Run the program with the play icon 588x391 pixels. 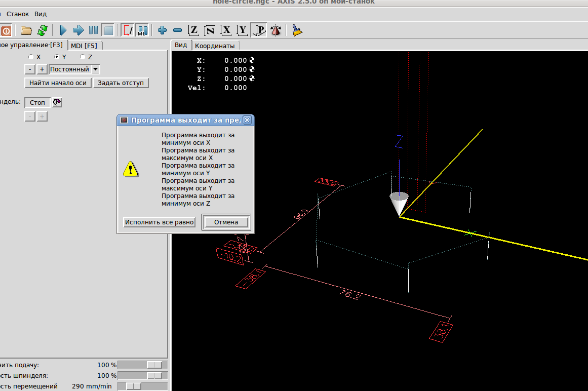[64, 30]
